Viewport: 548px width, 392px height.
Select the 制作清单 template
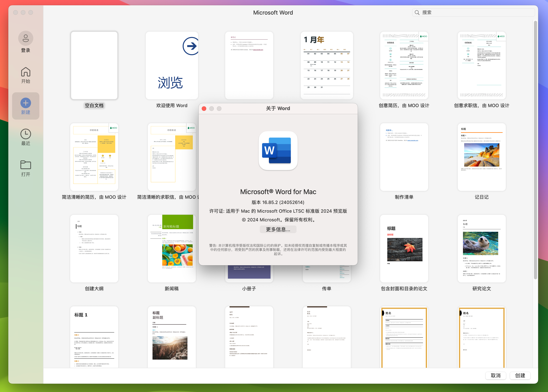(404, 157)
